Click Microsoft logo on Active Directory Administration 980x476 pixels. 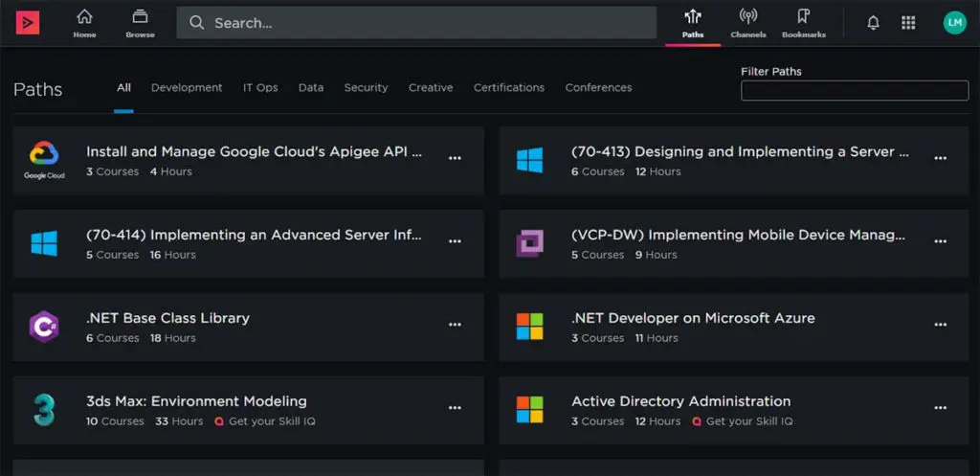coord(529,410)
